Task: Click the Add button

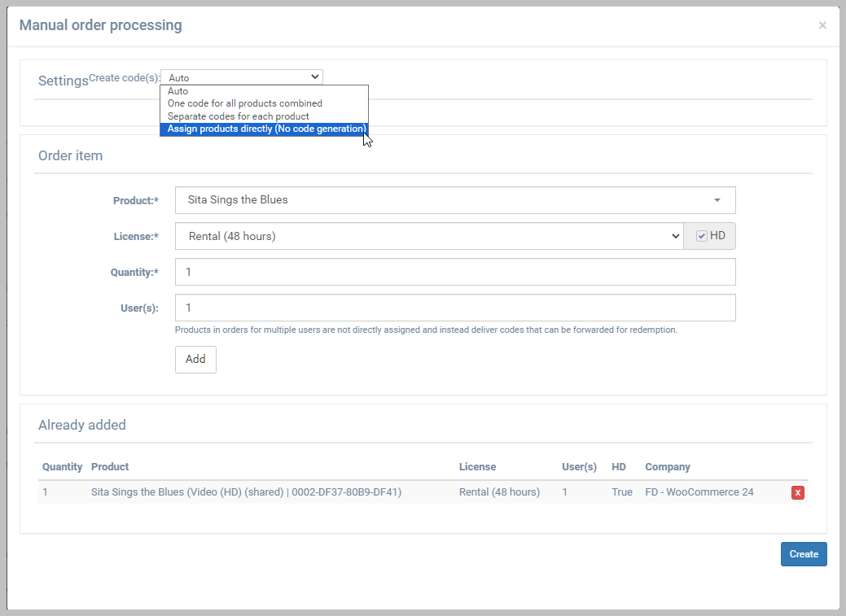Action: [195, 360]
